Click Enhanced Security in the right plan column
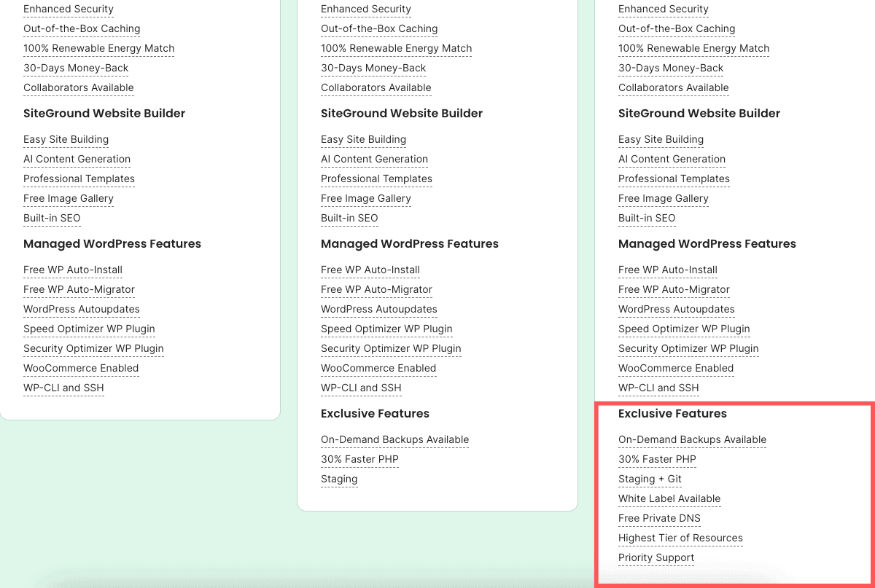 click(x=664, y=9)
